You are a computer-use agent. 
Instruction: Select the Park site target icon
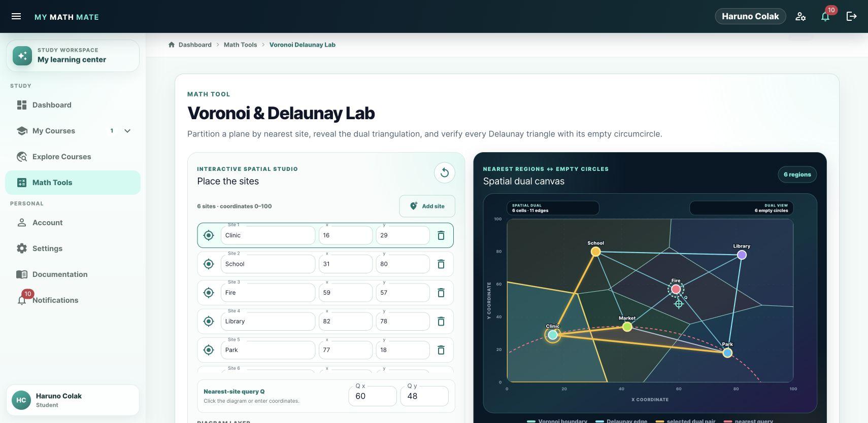tap(209, 350)
